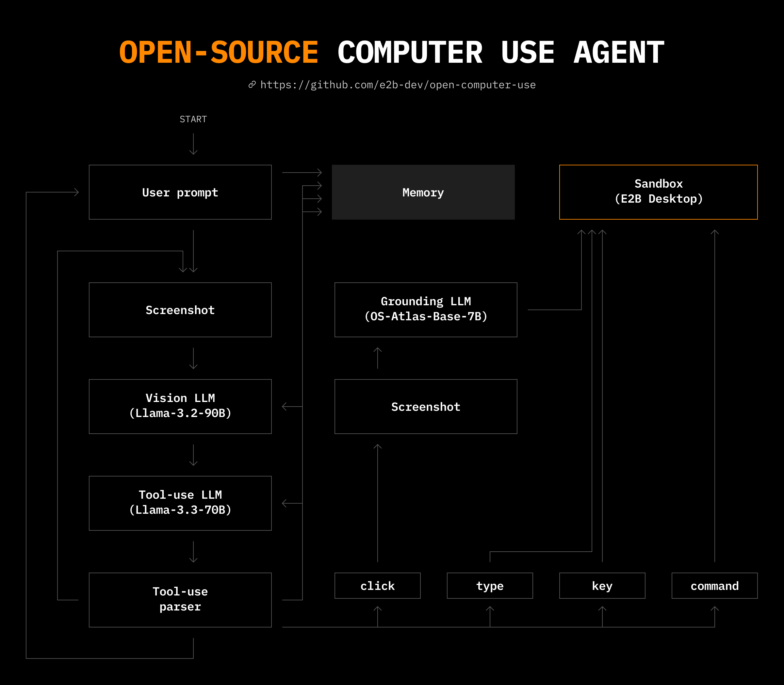Click the Tool-use LLM (Llama-3.3-70B) box
Screen dimensions: 784x685
click(x=180, y=503)
